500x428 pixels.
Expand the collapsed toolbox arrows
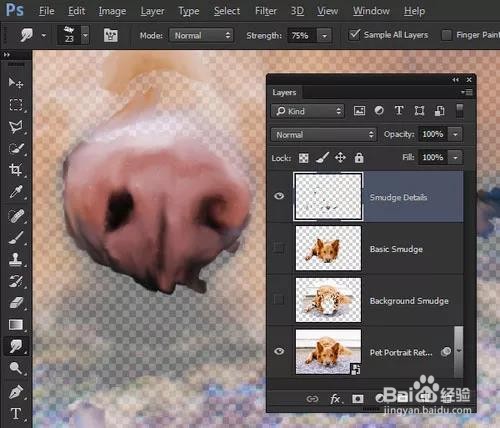[x=7, y=54]
